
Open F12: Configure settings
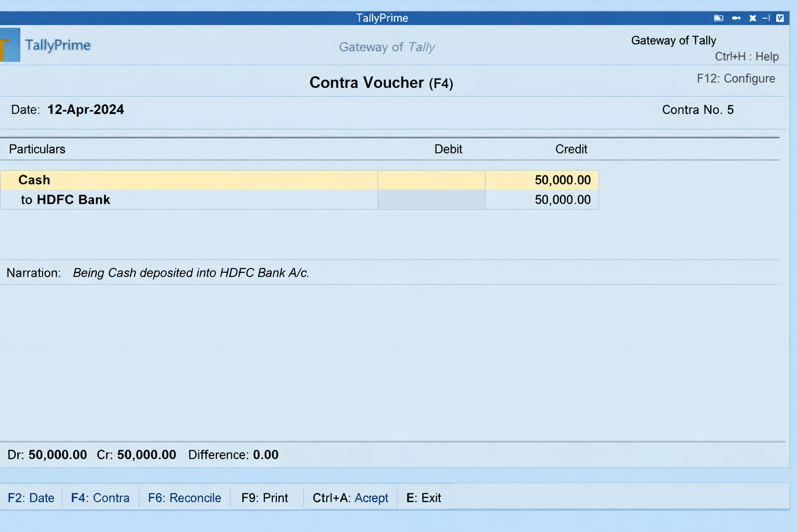pyautogui.click(x=736, y=78)
